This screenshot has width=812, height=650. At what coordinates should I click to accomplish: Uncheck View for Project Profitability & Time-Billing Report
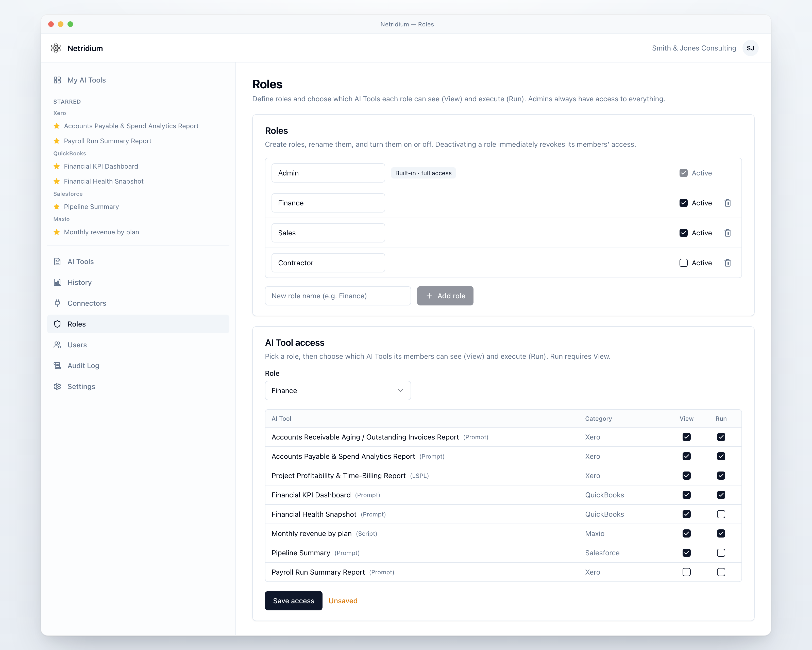(x=686, y=476)
